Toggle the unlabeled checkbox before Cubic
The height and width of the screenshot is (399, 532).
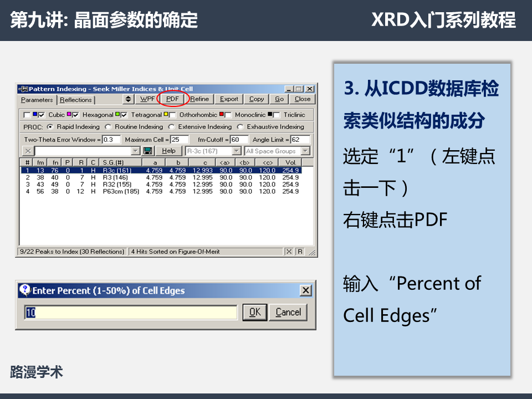pyautogui.click(x=27, y=115)
